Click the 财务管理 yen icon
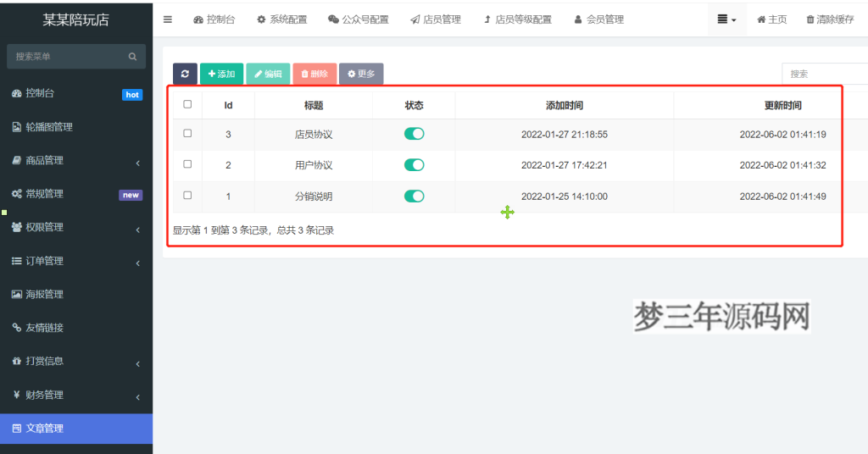 17,395
